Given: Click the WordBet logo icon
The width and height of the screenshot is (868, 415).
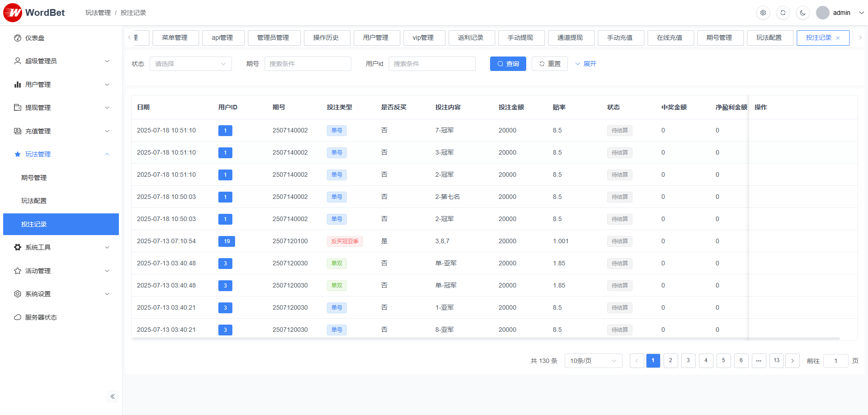Looking at the screenshot, I should point(13,13).
